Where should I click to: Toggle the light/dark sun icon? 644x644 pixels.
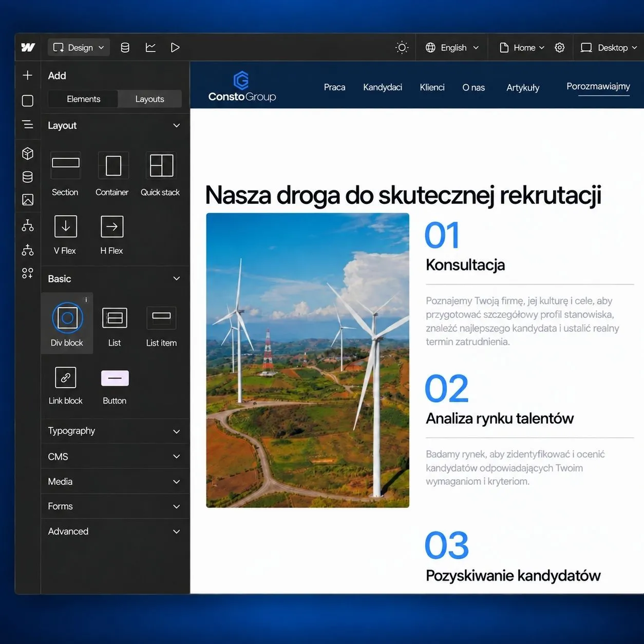402,47
